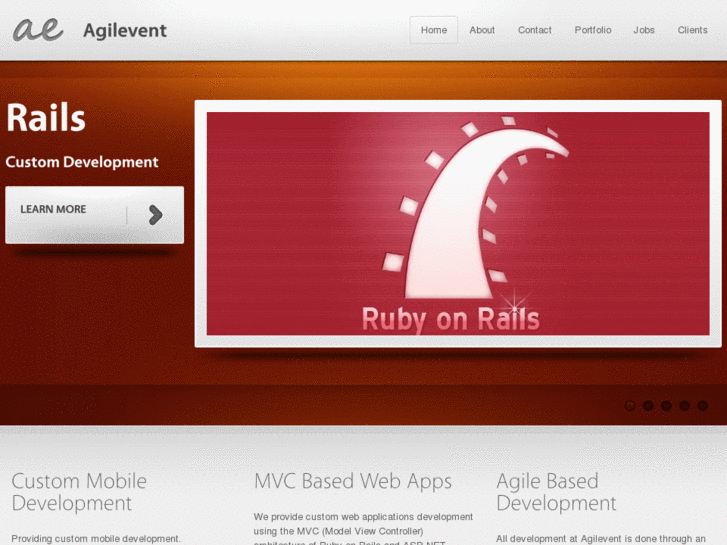Click 'All development at Agilevent' text
This screenshot has width=727, height=545.
pyautogui.click(x=600, y=539)
